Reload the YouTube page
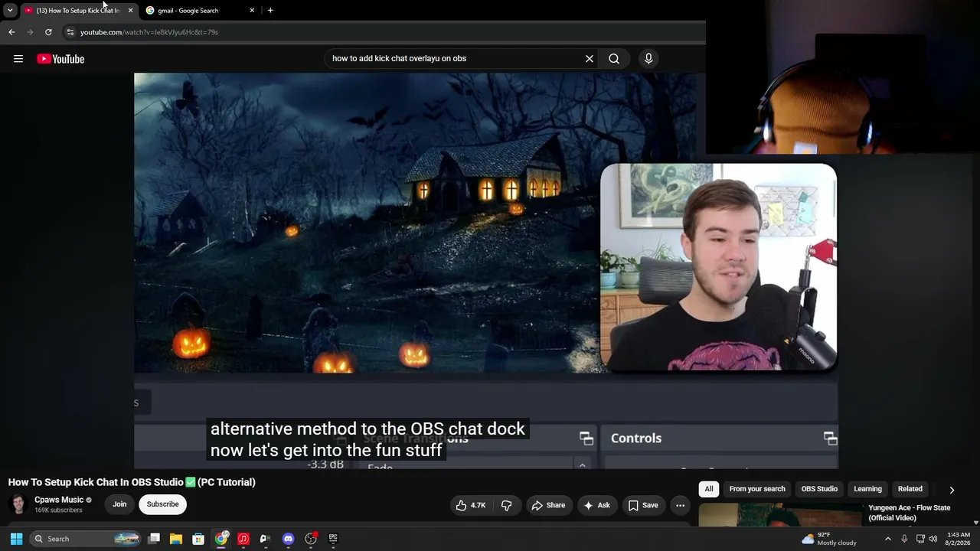 pyautogui.click(x=48, y=32)
